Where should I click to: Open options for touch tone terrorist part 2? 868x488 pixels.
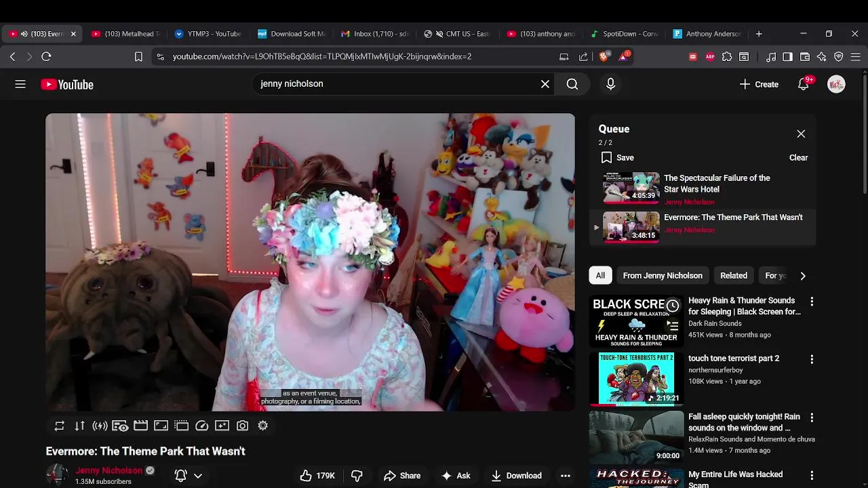pos(812,359)
